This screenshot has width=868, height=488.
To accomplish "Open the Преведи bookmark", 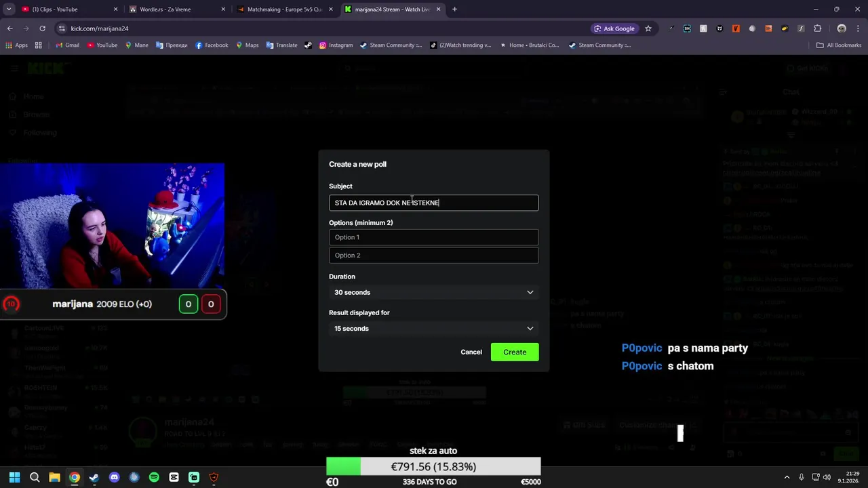I will pos(172,45).
